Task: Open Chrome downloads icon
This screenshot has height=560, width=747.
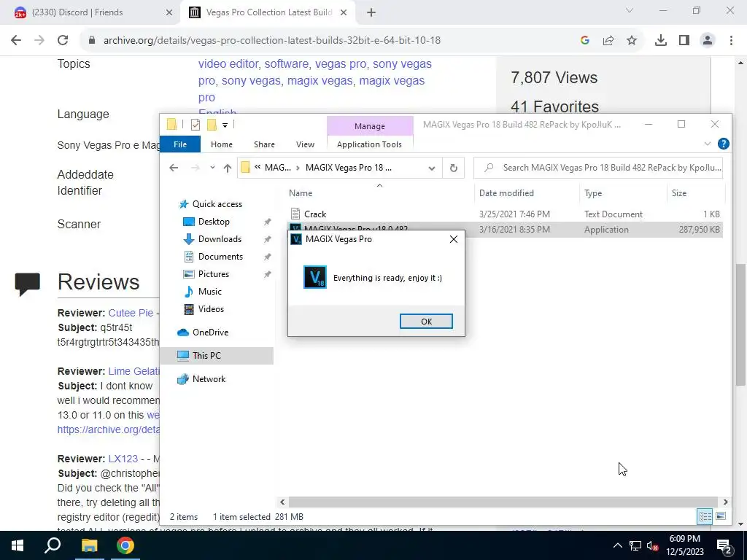Action: [661, 41]
